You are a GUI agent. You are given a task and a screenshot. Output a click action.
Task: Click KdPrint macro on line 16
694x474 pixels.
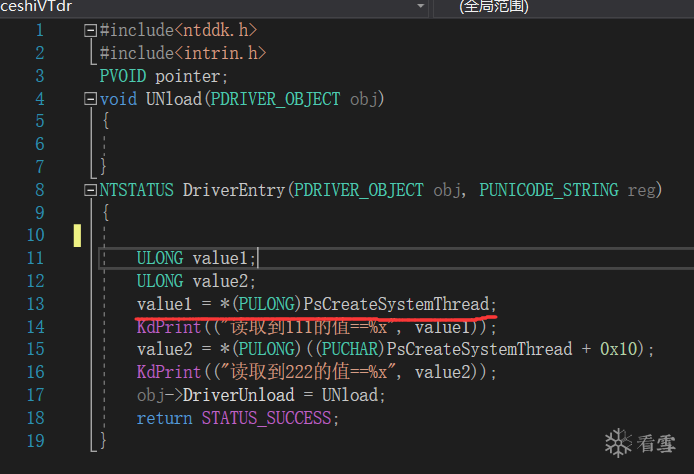coord(169,372)
